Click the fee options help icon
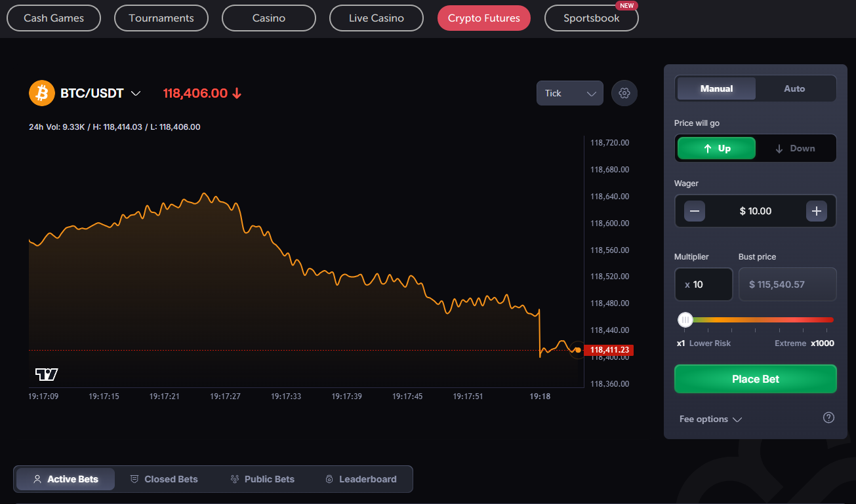The image size is (856, 504). pyautogui.click(x=828, y=417)
